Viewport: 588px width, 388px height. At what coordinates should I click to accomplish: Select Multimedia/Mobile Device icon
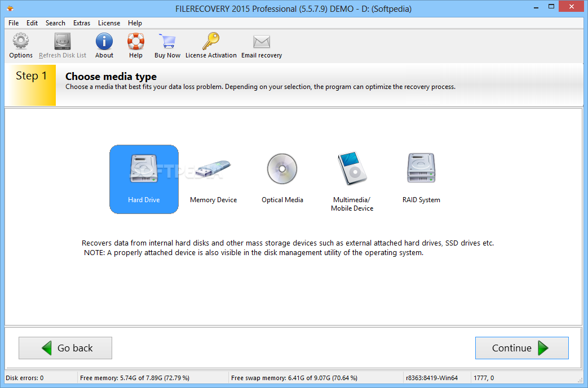click(352, 168)
